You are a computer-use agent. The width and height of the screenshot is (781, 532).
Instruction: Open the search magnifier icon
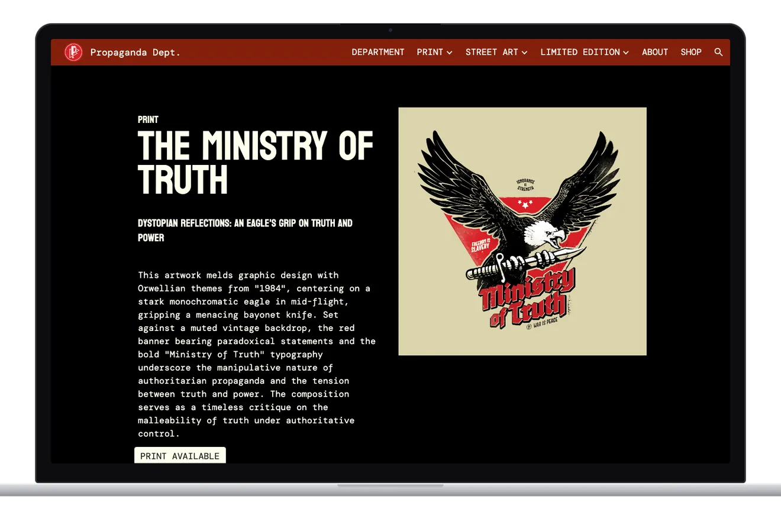pyautogui.click(x=718, y=52)
